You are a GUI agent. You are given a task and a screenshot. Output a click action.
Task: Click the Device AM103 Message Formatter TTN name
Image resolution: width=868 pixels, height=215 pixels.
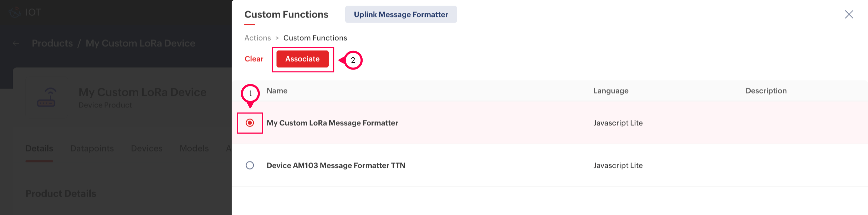[336, 166]
